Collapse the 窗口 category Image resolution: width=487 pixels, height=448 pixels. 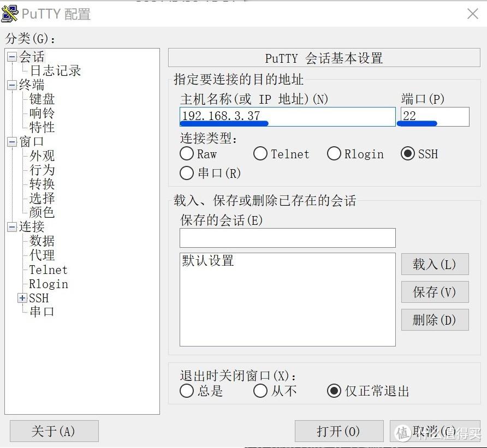point(11,141)
